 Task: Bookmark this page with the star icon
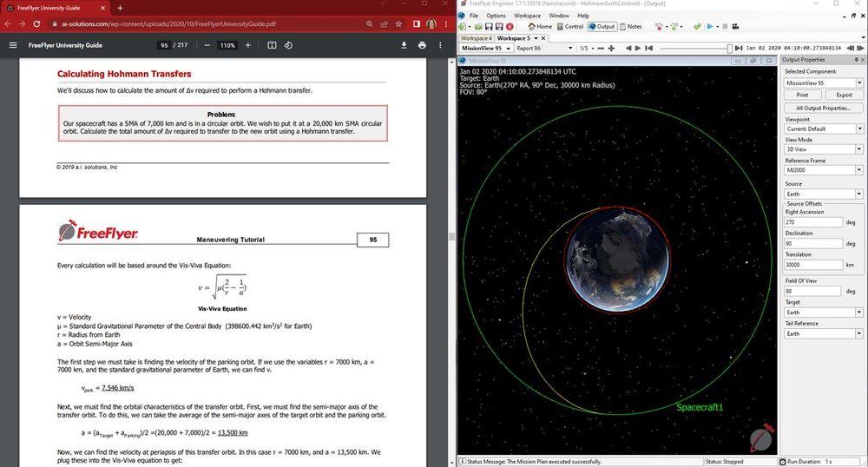click(398, 23)
